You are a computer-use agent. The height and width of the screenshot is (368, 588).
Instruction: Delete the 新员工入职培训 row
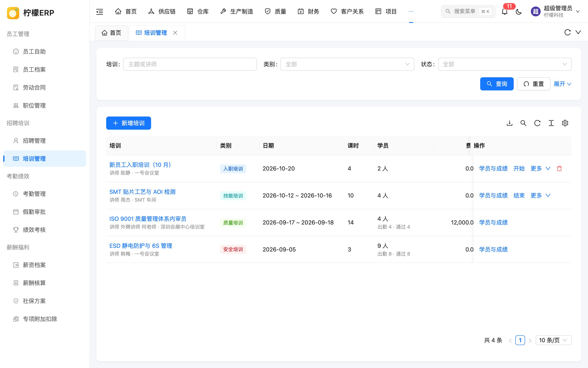(x=559, y=168)
